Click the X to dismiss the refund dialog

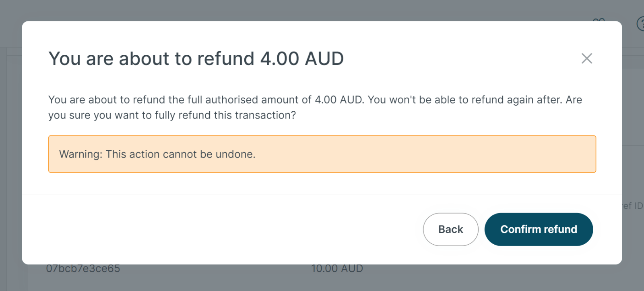pos(587,58)
